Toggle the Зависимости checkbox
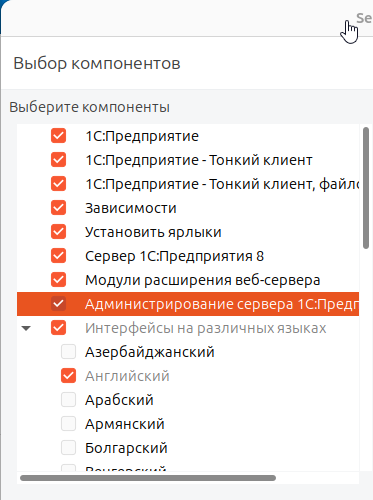 pos(58,208)
